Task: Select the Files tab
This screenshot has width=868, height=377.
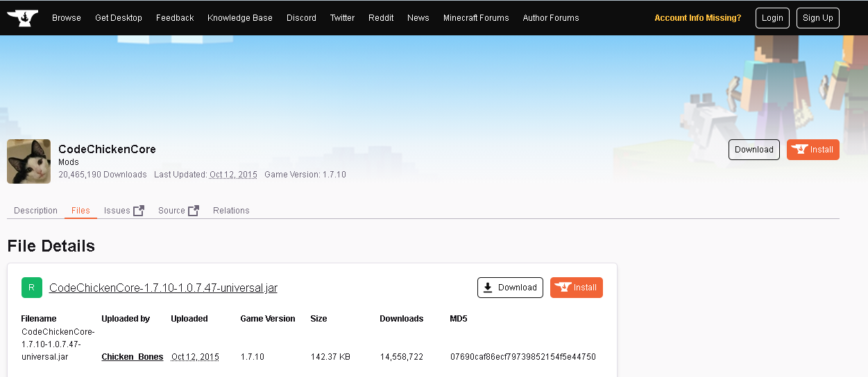Action: tap(80, 211)
